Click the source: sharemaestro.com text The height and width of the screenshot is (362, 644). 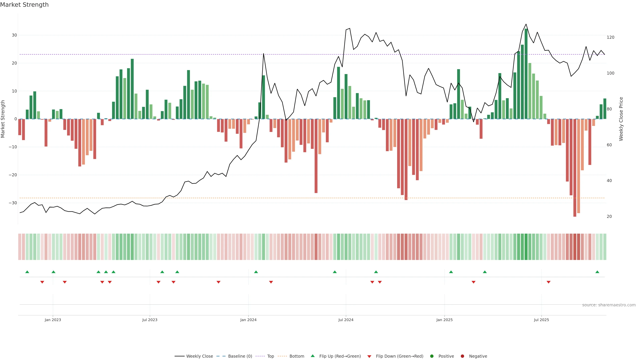click(x=609, y=305)
